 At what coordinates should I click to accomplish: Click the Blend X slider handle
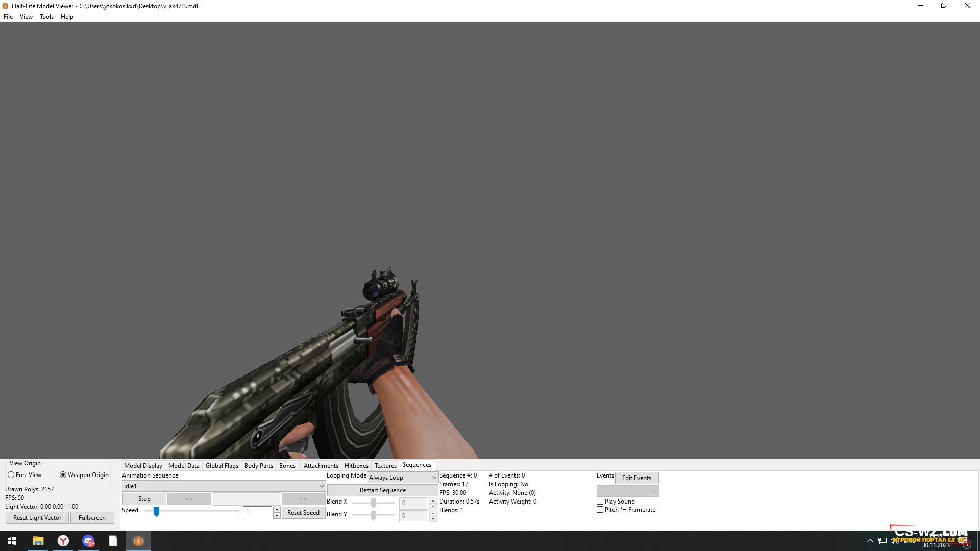tap(374, 503)
